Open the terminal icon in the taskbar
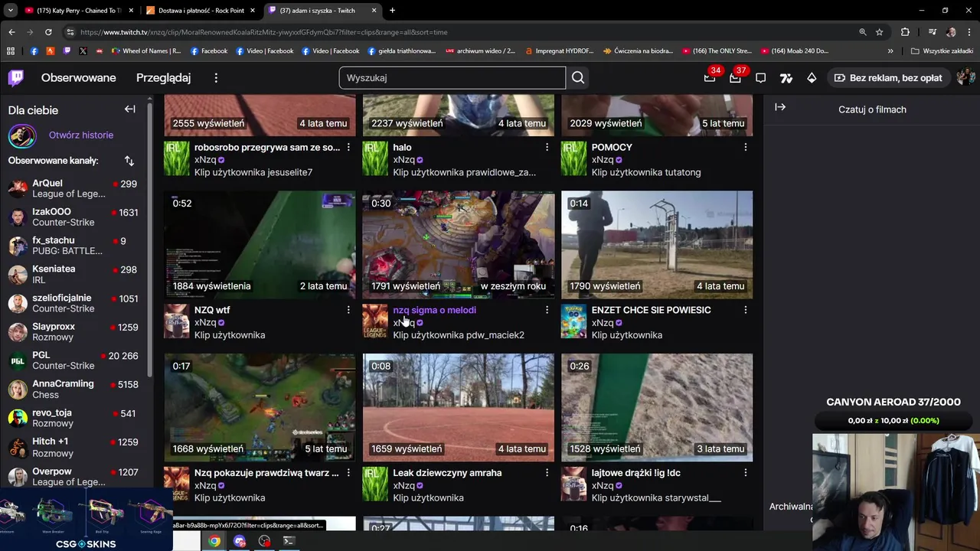 (289, 541)
